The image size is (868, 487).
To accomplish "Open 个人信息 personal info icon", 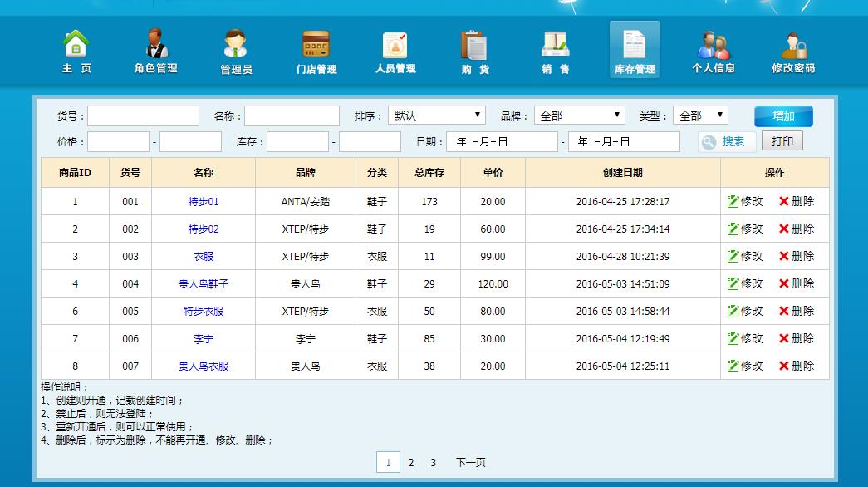I will click(x=713, y=52).
